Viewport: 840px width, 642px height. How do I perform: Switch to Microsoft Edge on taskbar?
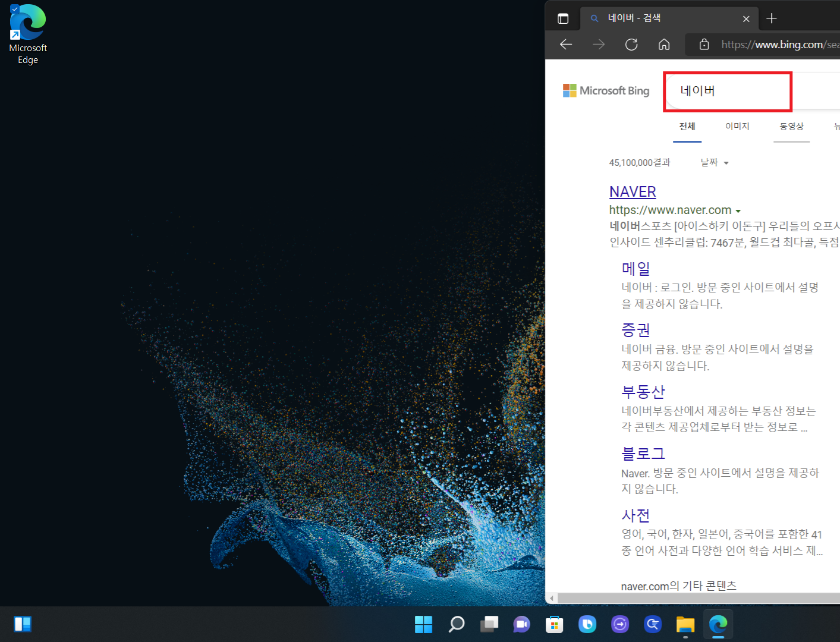pos(718,624)
